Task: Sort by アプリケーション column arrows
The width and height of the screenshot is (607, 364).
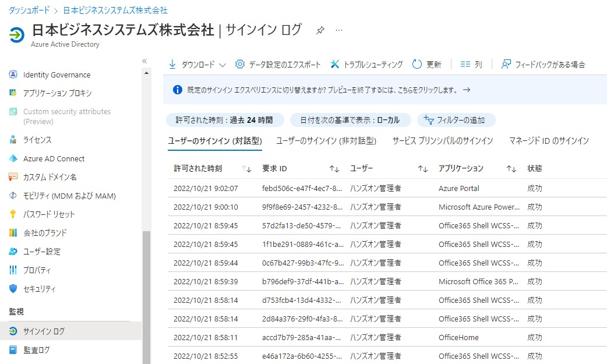Action: (x=511, y=169)
